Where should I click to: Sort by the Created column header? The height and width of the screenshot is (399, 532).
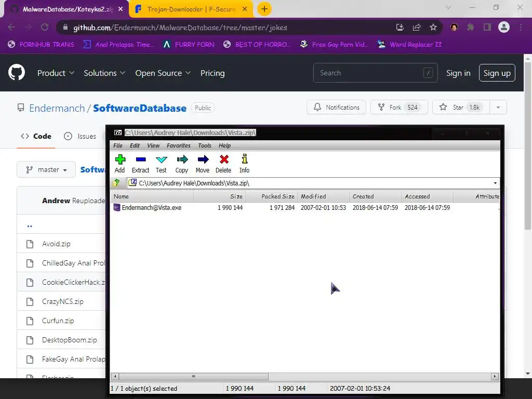coord(375,196)
